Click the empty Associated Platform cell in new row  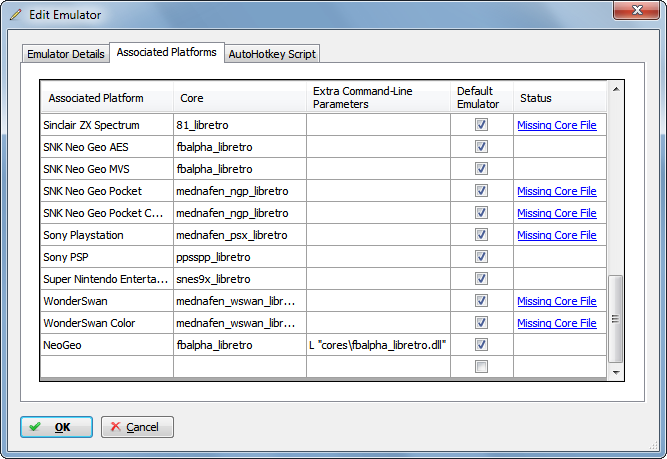click(x=107, y=367)
